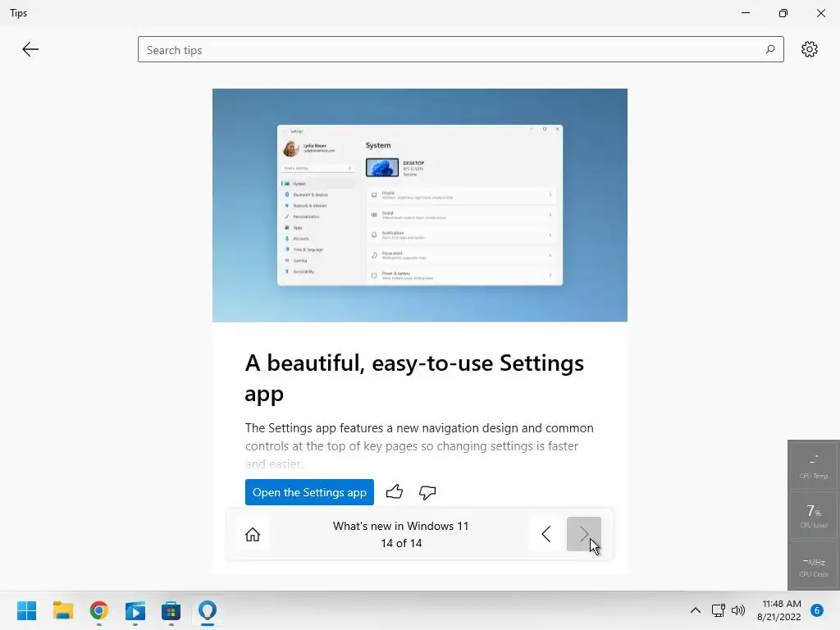The height and width of the screenshot is (630, 840).
Task: Click the Tips lightbulb taskbar icon
Action: (x=208, y=610)
